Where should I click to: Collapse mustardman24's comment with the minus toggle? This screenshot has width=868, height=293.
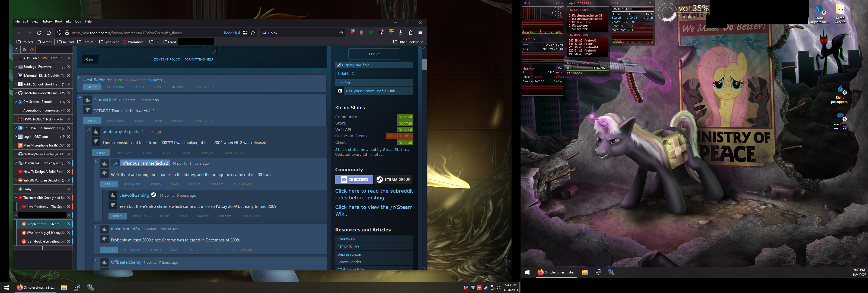tap(97, 227)
